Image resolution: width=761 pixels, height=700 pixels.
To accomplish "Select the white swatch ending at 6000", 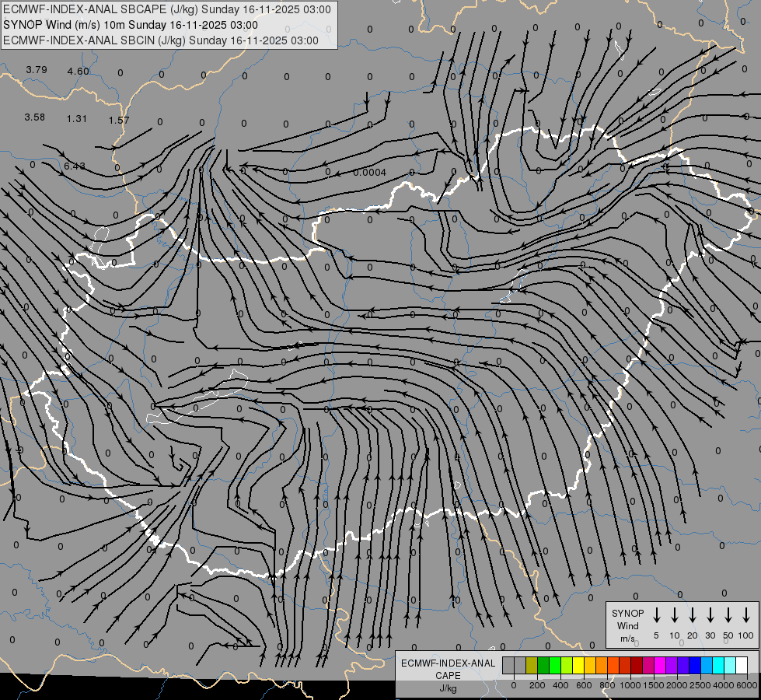I will tap(742, 666).
